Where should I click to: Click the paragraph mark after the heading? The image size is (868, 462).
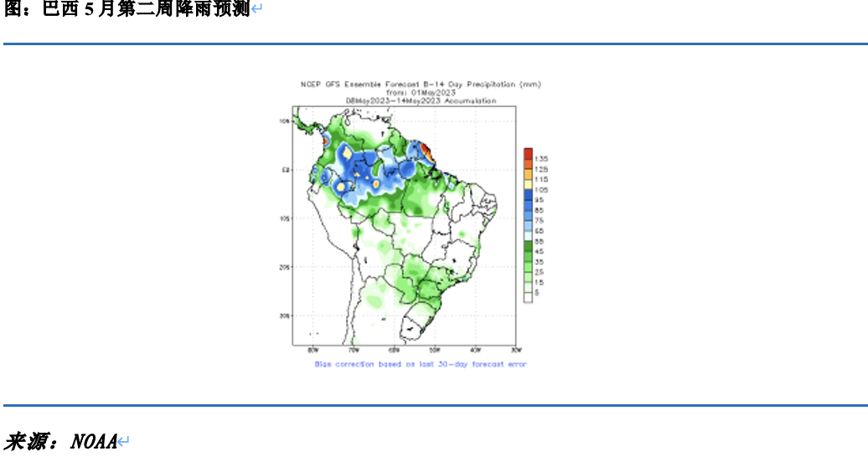[x=257, y=10]
